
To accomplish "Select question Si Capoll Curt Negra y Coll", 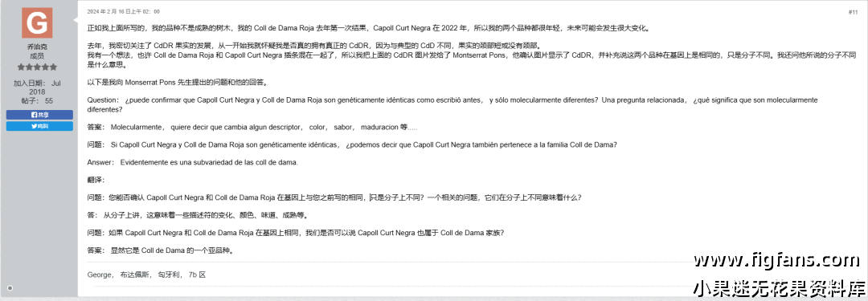I will [352, 145].
